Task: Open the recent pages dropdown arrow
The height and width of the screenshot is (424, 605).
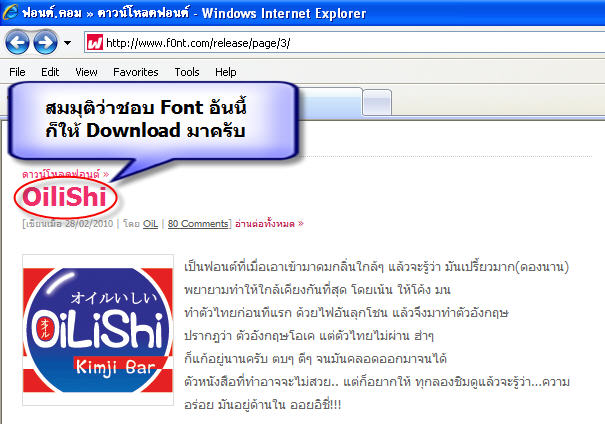Action: pos(67,44)
